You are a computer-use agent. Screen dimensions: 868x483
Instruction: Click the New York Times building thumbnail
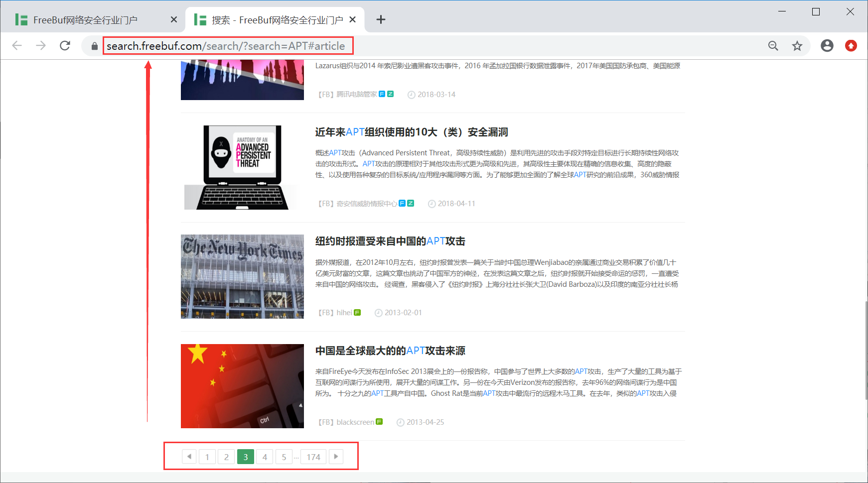pyautogui.click(x=242, y=276)
